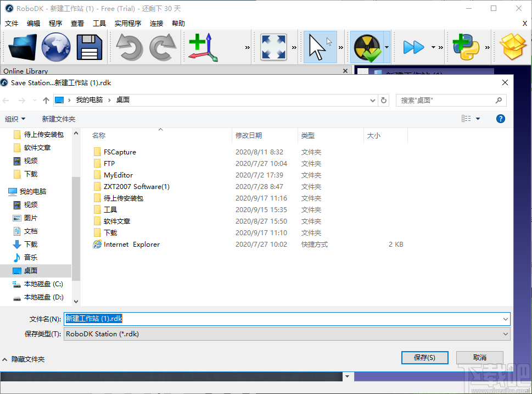Click scroll-down arrow of navigation pane
This screenshot has height=394, width=532.
(x=76, y=301)
